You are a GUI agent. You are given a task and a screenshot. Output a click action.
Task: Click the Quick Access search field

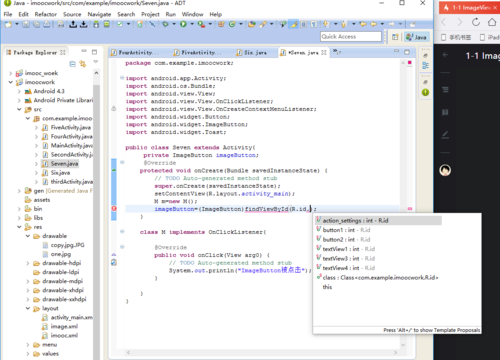point(351,37)
